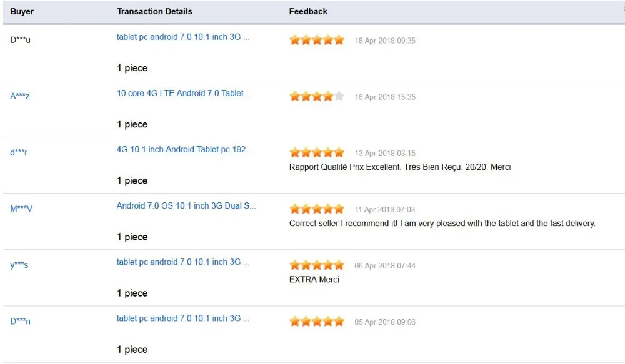This screenshot has width=625, height=364.
Task: Open the tablet pc android link in y***s's row
Action: click(x=183, y=262)
